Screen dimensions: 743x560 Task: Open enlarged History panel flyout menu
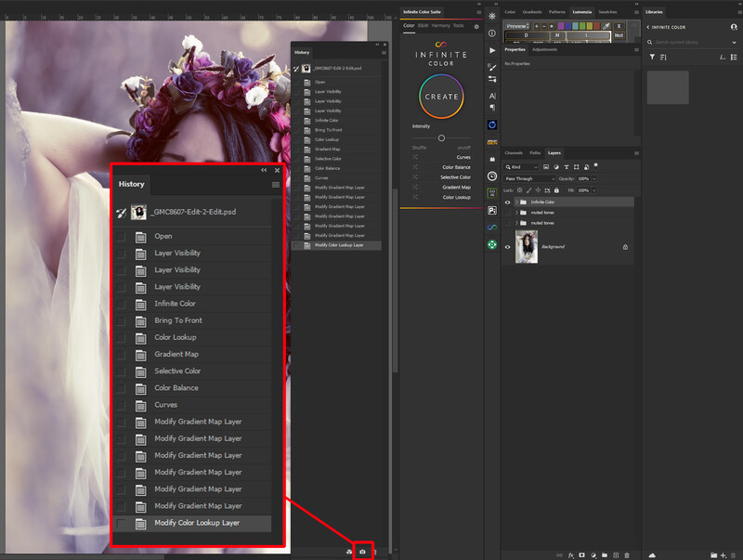coord(275,185)
